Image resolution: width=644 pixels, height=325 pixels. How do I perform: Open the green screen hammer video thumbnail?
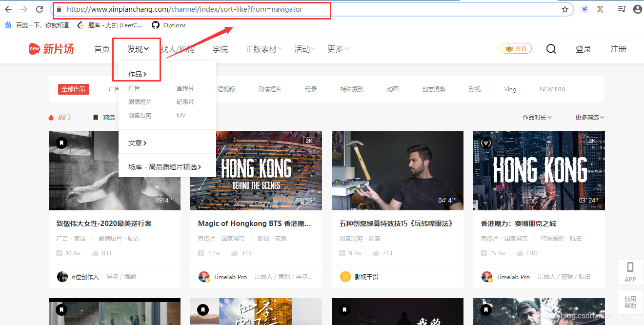tap(398, 171)
